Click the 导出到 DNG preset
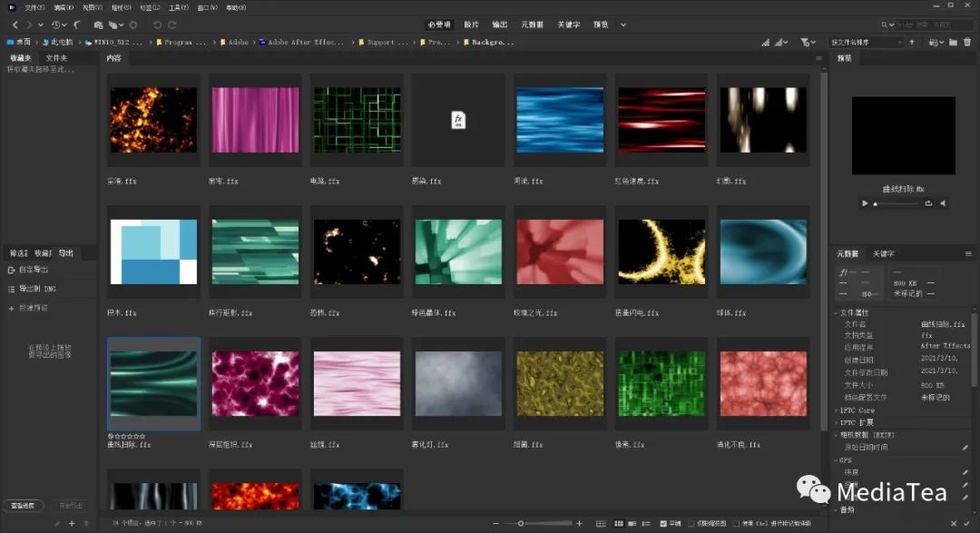The height and width of the screenshot is (533, 980). (37, 289)
